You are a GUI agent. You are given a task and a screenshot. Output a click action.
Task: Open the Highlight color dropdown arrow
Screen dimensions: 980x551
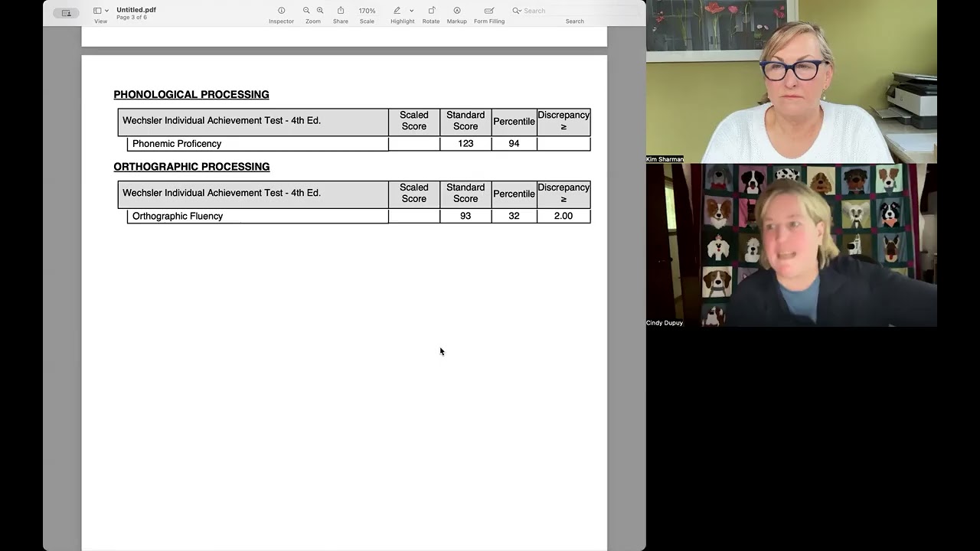pyautogui.click(x=411, y=11)
